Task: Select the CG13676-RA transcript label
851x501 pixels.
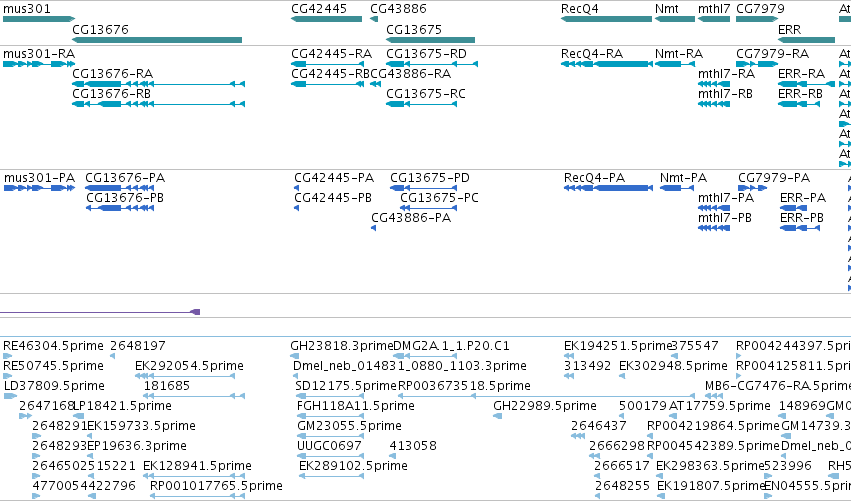Action: 112,74
